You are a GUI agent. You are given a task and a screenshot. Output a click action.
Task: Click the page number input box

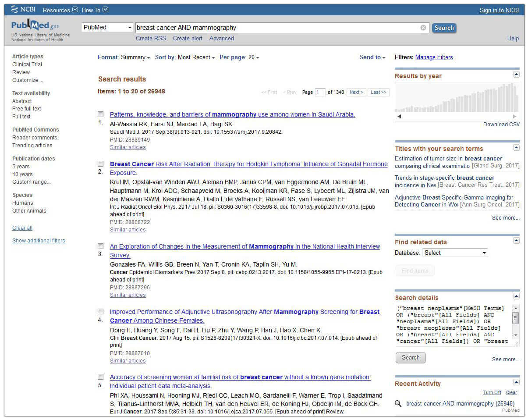click(320, 93)
